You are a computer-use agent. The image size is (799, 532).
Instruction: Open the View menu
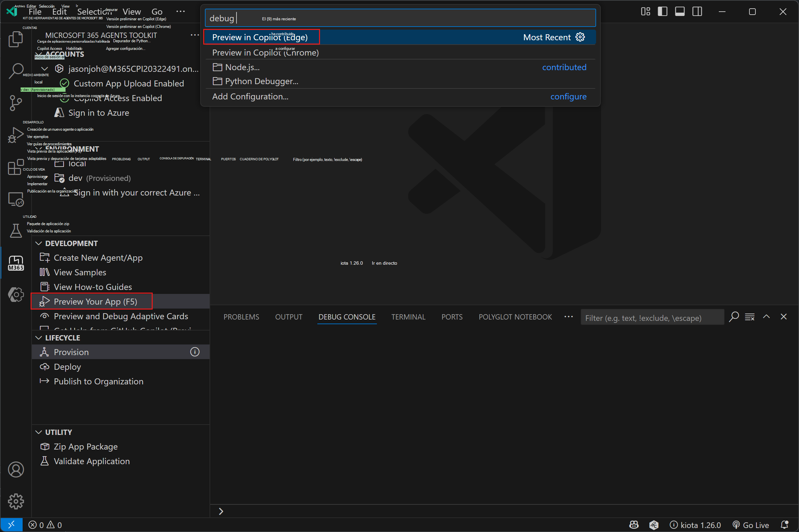131,11
